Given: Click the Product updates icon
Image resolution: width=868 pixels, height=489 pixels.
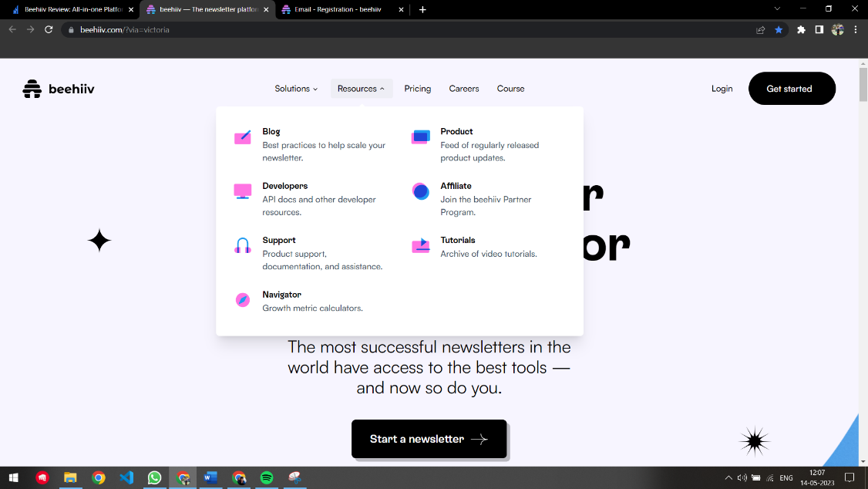Looking at the screenshot, I should [x=421, y=137].
